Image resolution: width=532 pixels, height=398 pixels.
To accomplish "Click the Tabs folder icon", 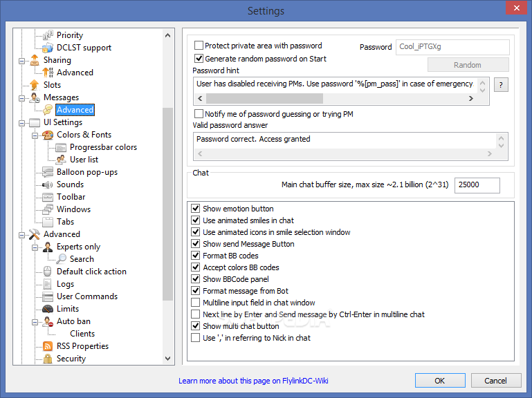I will (48, 222).
